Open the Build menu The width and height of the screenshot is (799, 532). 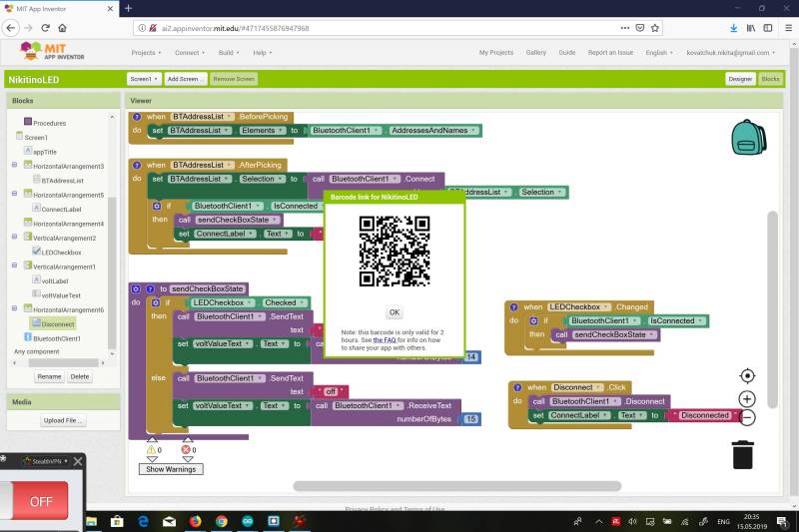tap(229, 53)
